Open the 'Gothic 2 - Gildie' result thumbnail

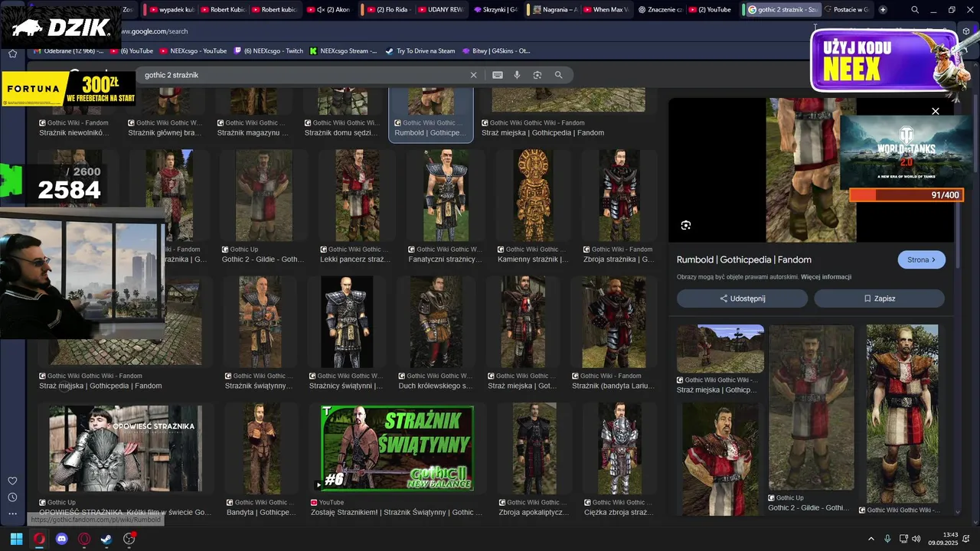pos(263,195)
